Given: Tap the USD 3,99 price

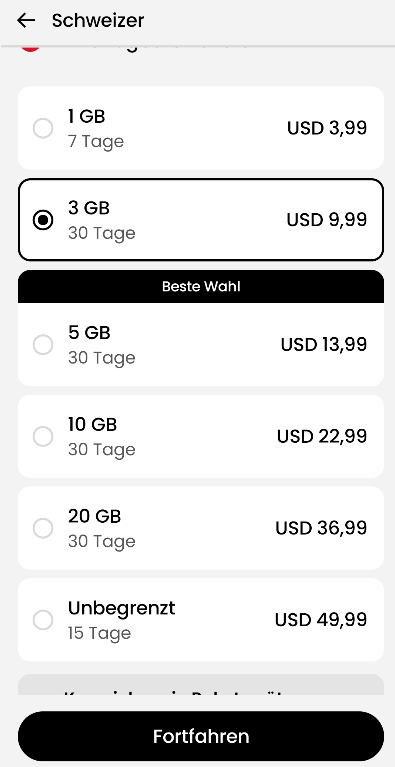Looking at the screenshot, I should [x=327, y=128].
